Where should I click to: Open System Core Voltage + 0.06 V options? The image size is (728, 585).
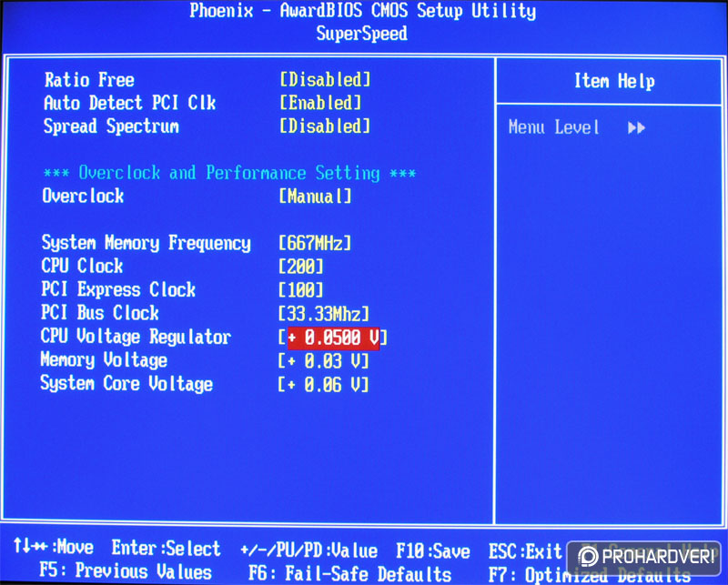click(324, 385)
